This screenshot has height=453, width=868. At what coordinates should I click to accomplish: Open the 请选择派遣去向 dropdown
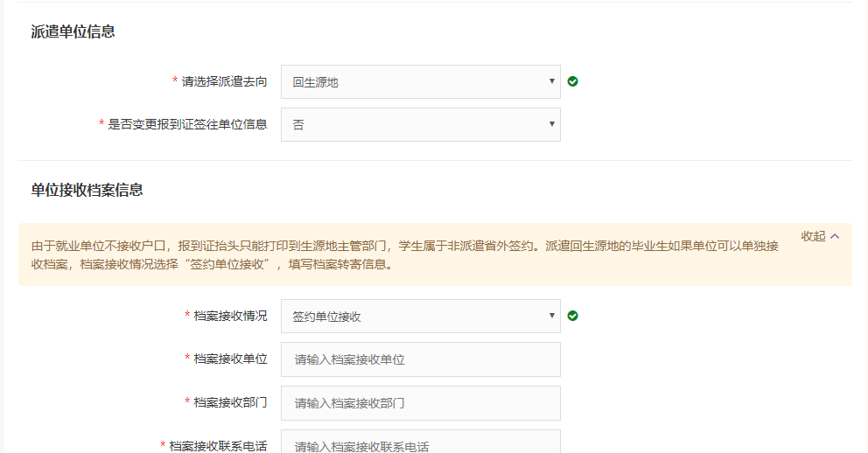(420, 82)
